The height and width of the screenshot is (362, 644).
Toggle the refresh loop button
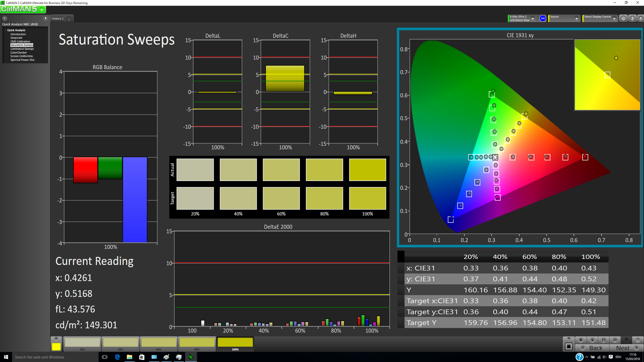click(626, 340)
